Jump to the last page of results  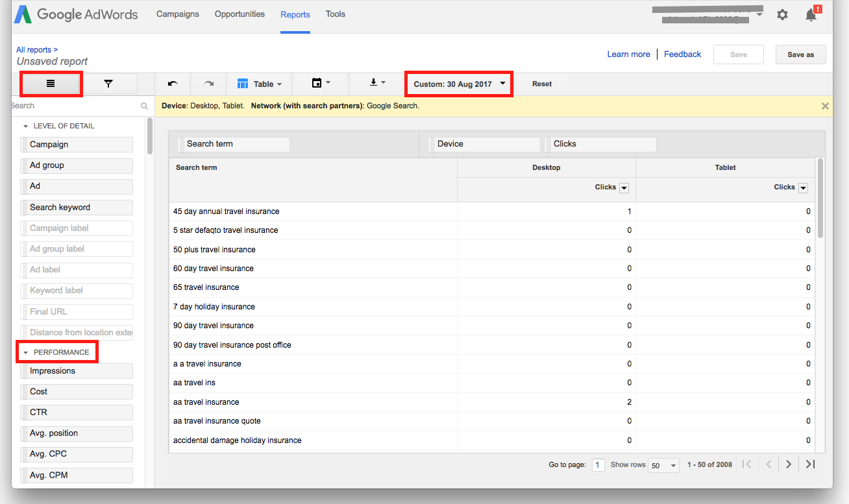810,464
